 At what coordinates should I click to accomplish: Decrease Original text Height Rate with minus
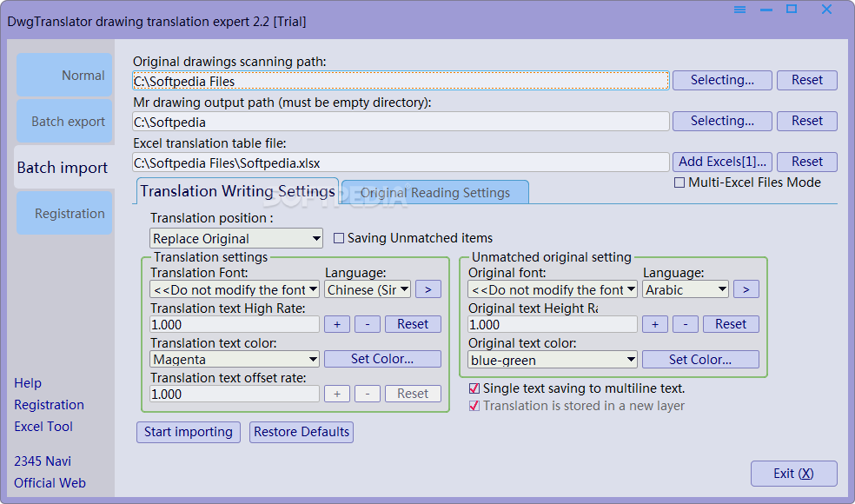pos(686,324)
